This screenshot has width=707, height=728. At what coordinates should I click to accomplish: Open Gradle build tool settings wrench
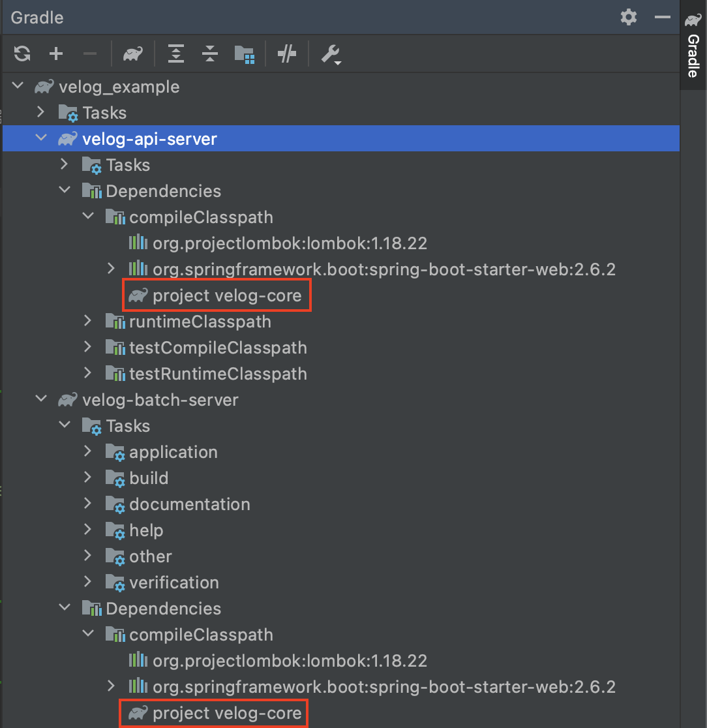click(331, 54)
